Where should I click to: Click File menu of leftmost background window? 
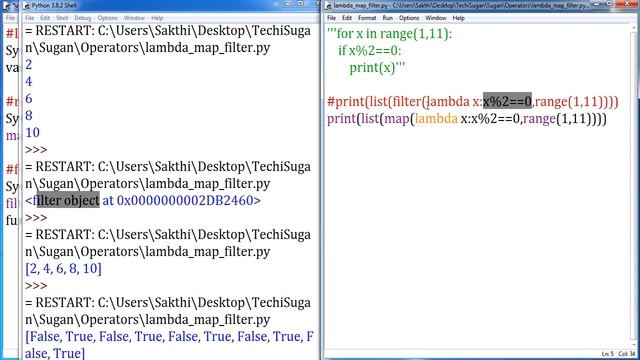[10, 18]
